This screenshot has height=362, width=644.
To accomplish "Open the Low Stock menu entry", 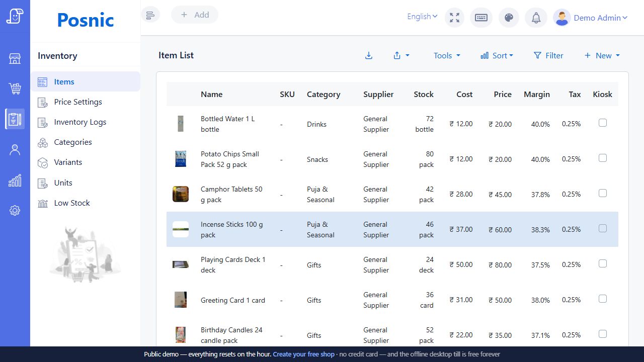I will [86, 203].
